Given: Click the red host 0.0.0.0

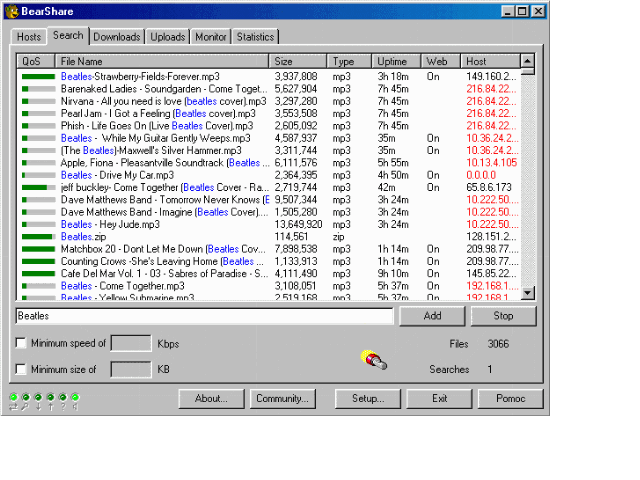Looking at the screenshot, I should coord(481,175).
